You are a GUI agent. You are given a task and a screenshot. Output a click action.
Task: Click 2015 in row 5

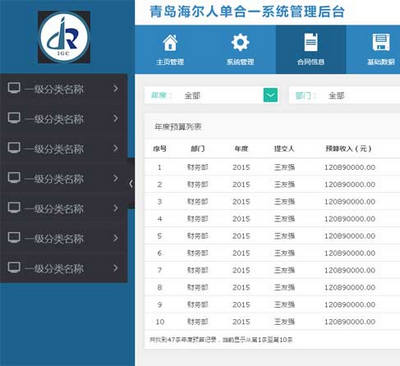[241, 236]
